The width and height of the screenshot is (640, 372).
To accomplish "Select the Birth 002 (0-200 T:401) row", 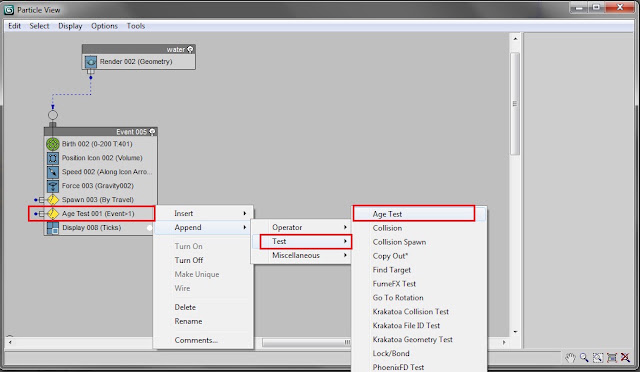I will [100, 144].
